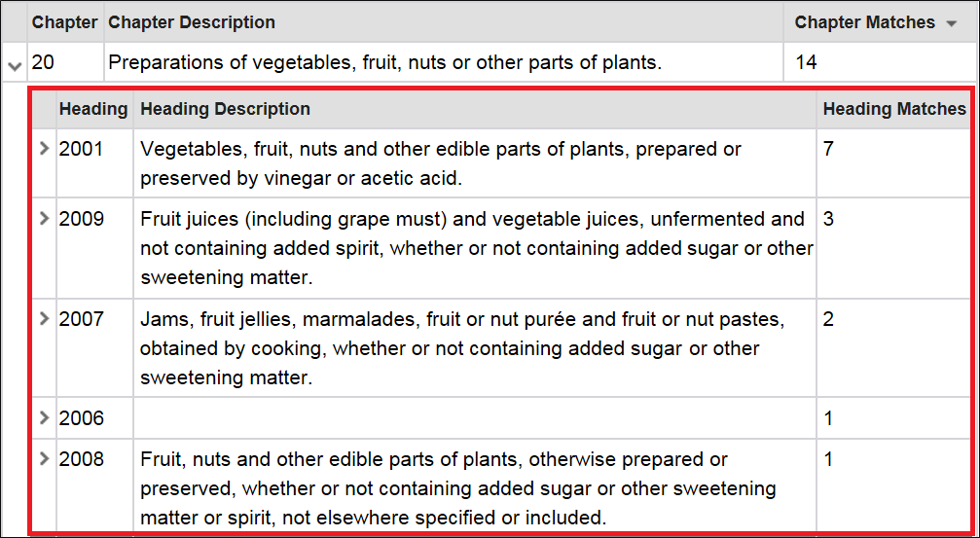
Task: Sort by Chapter Matches column header
Action: [x=864, y=22]
